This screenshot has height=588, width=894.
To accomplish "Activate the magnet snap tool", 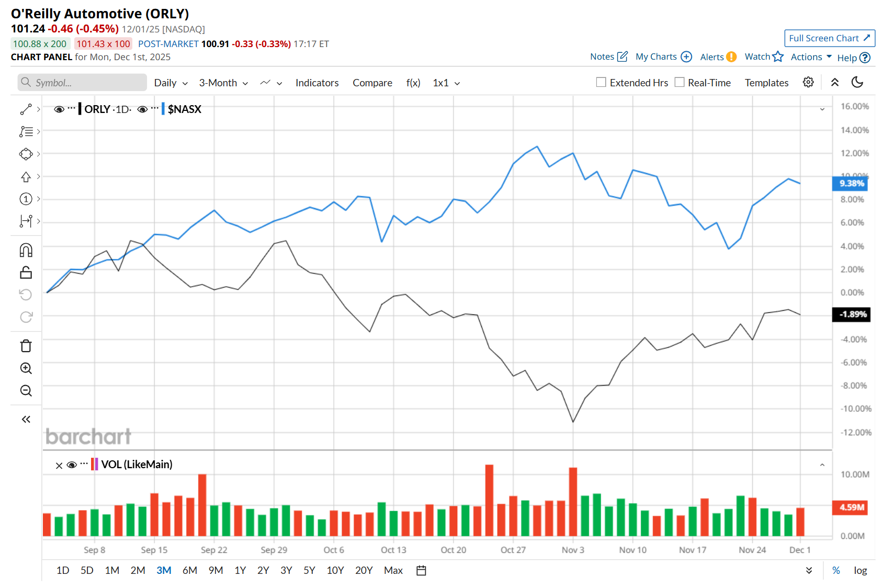I will [26, 251].
